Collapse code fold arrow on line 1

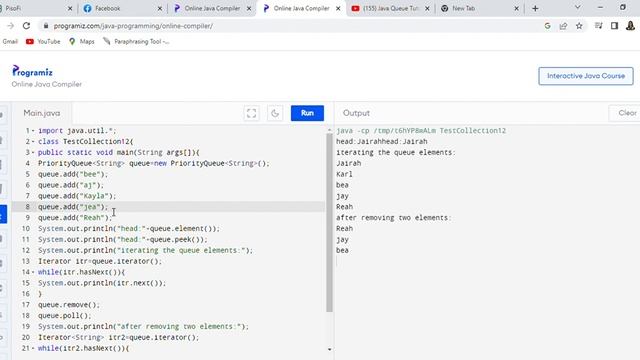(33, 131)
